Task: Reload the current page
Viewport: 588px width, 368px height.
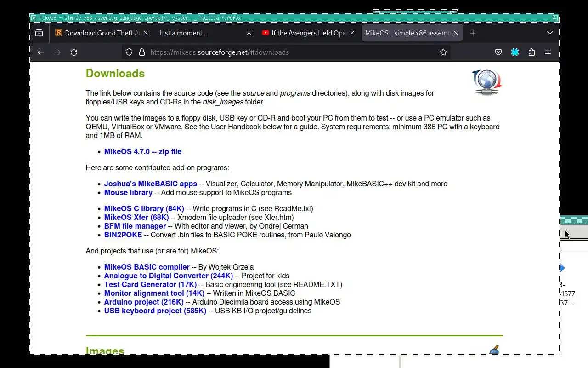Action: 74,52
